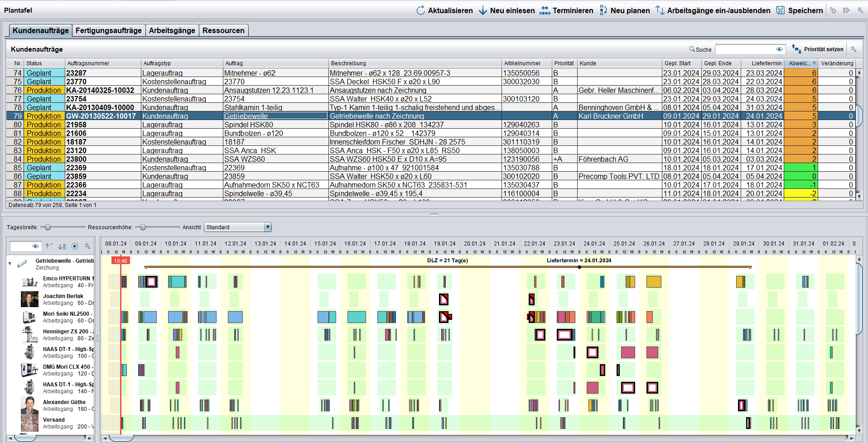Image resolution: width=868 pixels, height=443 pixels.
Task: Click the up-arrow collapse icon in resource toolbar
Action: coord(49,246)
